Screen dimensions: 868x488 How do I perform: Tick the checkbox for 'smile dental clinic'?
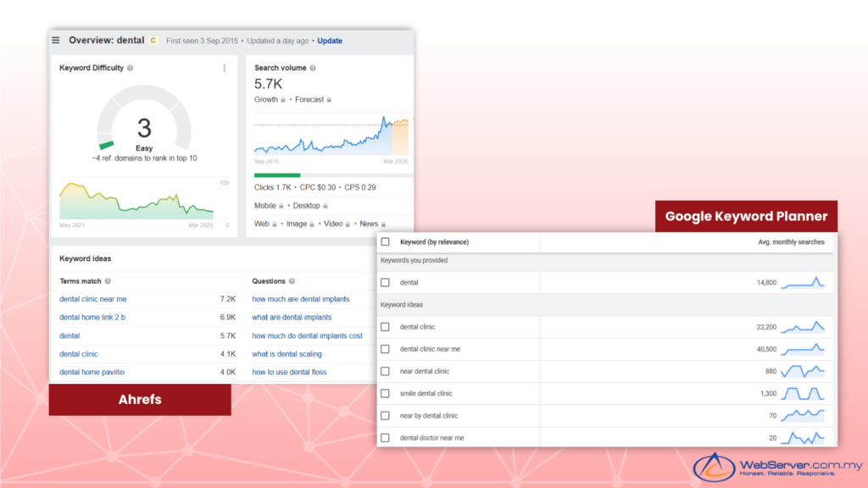386,393
